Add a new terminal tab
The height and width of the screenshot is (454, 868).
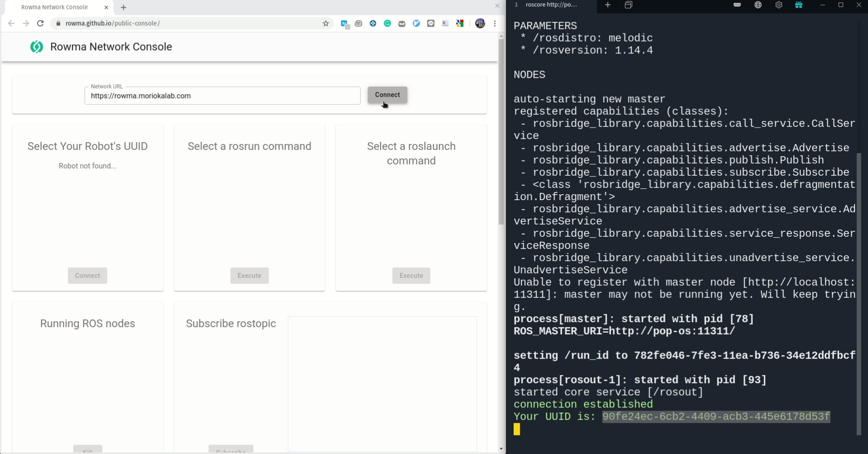click(x=608, y=5)
